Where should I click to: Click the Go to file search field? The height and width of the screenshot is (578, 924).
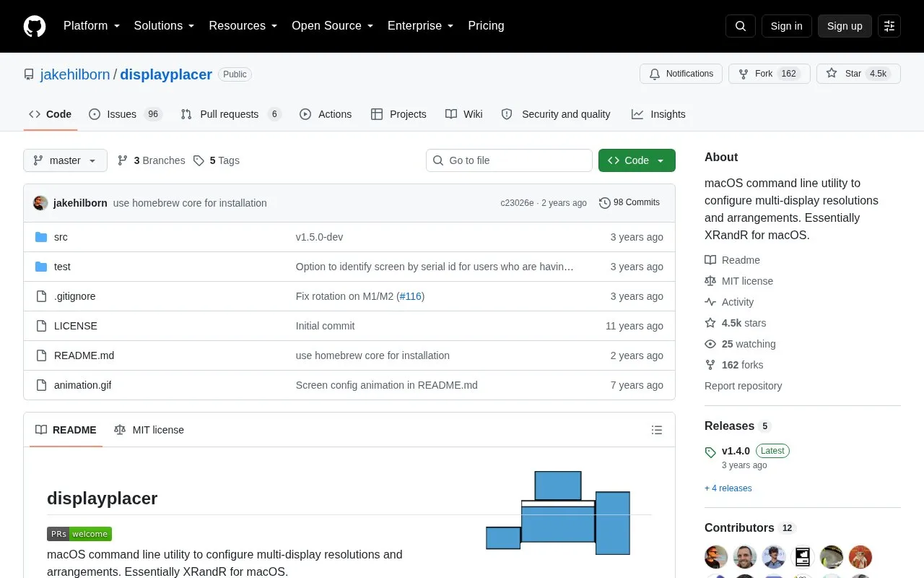point(509,160)
